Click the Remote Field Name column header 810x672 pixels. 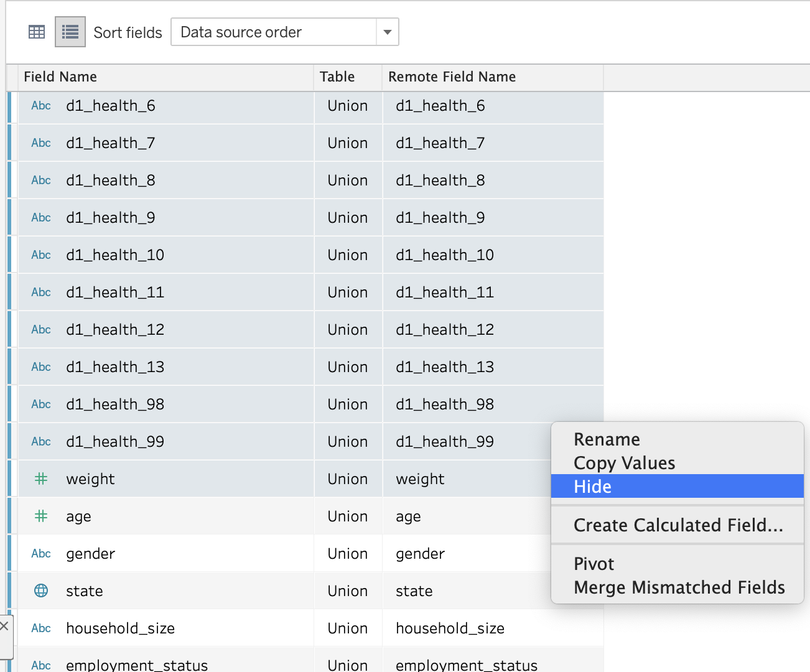452,77
